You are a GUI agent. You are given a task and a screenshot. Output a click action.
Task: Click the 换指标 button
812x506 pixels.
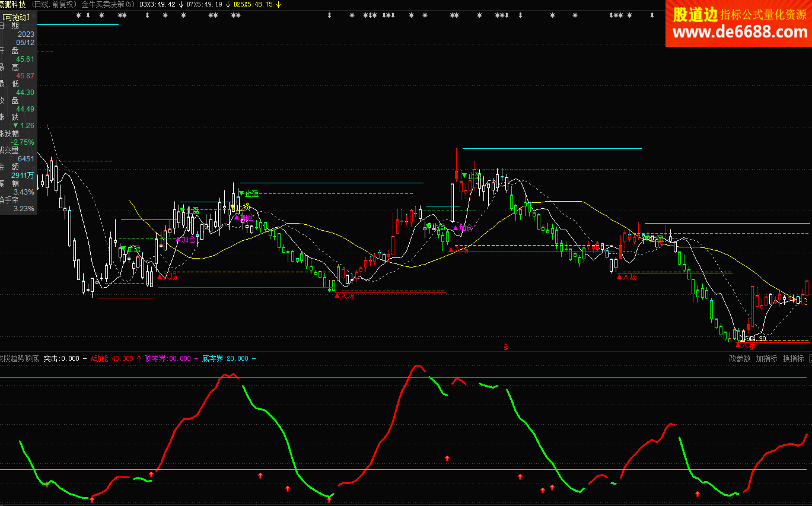(x=793, y=359)
